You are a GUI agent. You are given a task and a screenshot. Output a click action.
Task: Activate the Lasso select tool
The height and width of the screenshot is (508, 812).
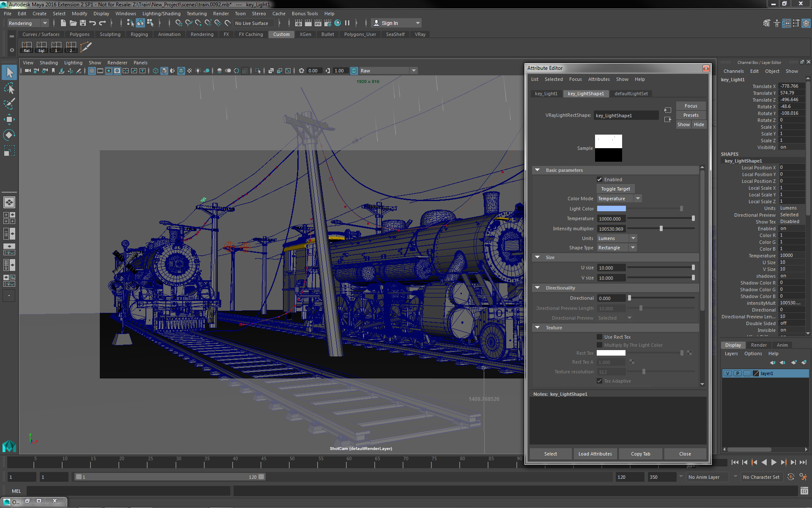[x=9, y=88]
